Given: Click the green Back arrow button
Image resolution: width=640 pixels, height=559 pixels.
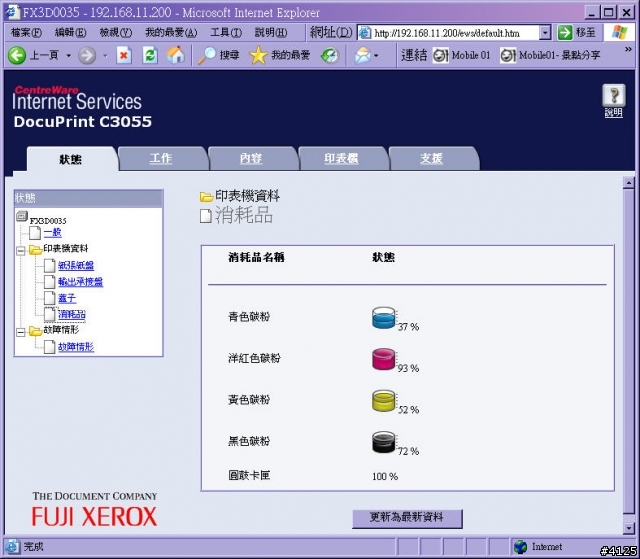Looking at the screenshot, I should pyautogui.click(x=17, y=55).
